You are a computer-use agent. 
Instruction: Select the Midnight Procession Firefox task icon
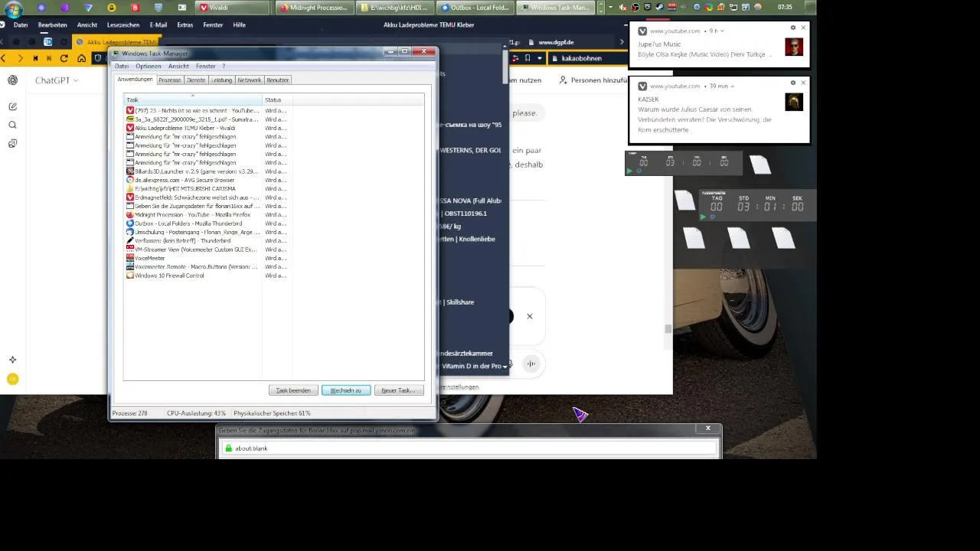(130, 215)
